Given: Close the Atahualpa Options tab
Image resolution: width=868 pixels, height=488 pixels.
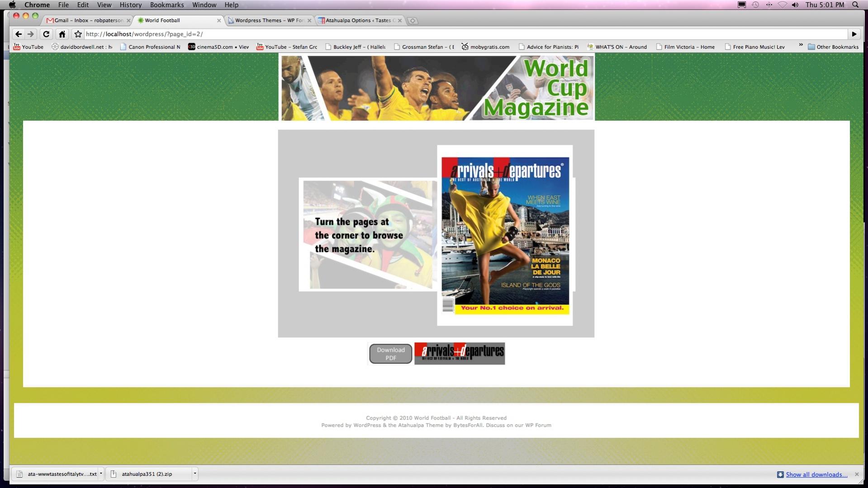Looking at the screenshot, I should pos(400,20).
